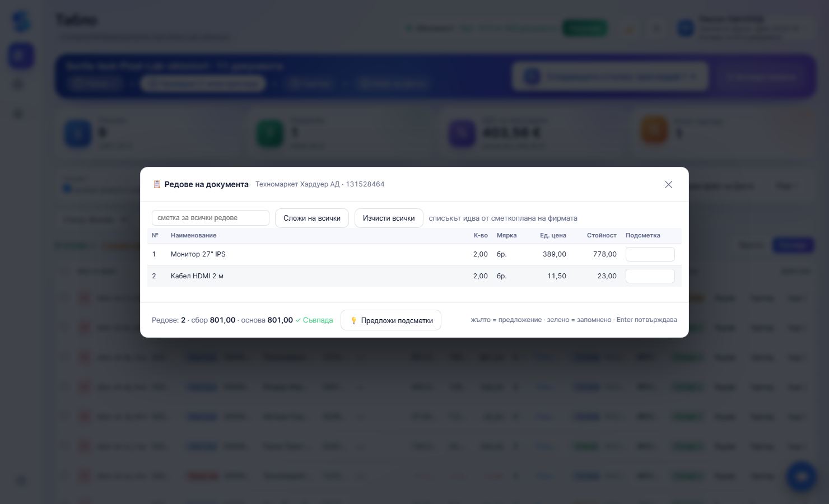This screenshot has height=504, width=829.
Task: Select the Кабел HDMI 2 м row name
Action: pyautogui.click(x=197, y=276)
